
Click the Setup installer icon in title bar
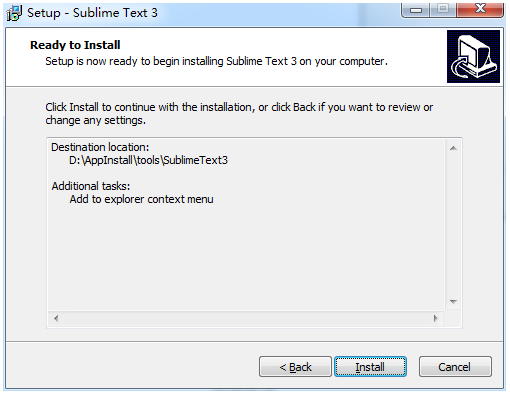pyautogui.click(x=14, y=13)
